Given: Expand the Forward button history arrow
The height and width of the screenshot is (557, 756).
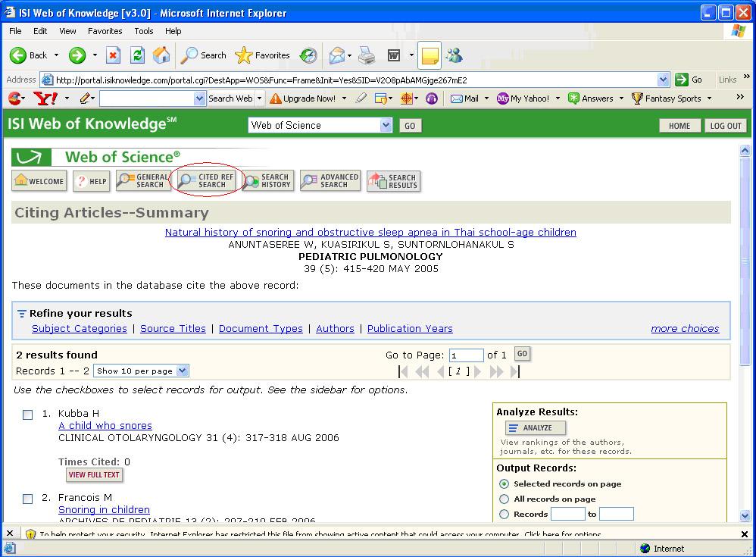Looking at the screenshot, I should pyautogui.click(x=95, y=55).
